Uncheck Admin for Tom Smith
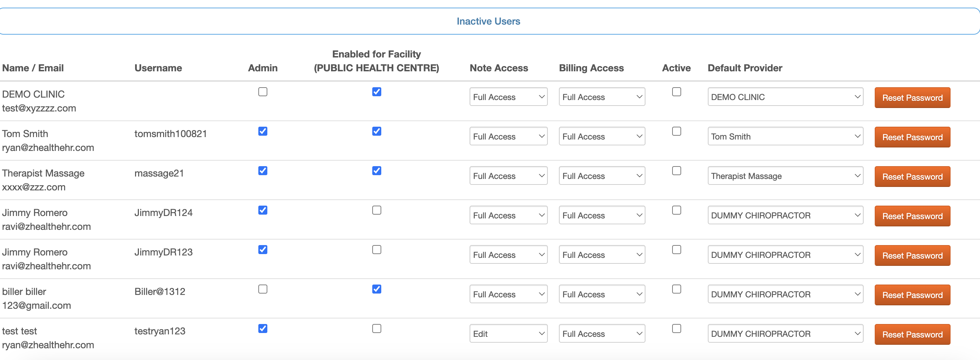The width and height of the screenshot is (980, 360). pyautogui.click(x=262, y=132)
